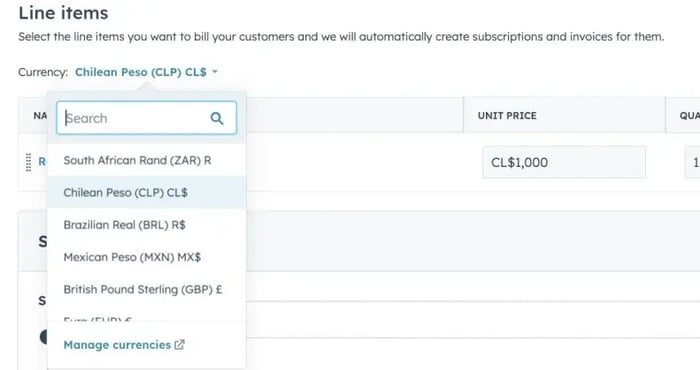This screenshot has height=370, width=700.
Task: Select South African Rand (ZAR) R
Action: (x=146, y=160)
